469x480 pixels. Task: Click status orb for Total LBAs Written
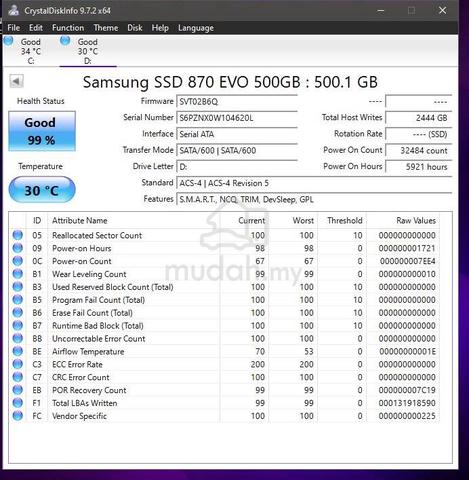pos(18,403)
